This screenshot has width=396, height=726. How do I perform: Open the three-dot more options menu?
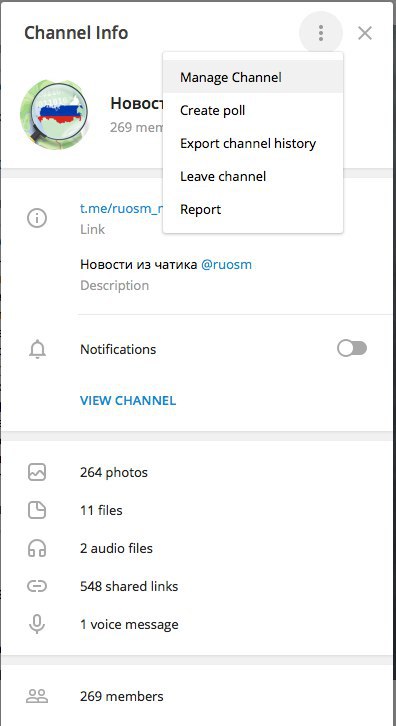point(321,33)
